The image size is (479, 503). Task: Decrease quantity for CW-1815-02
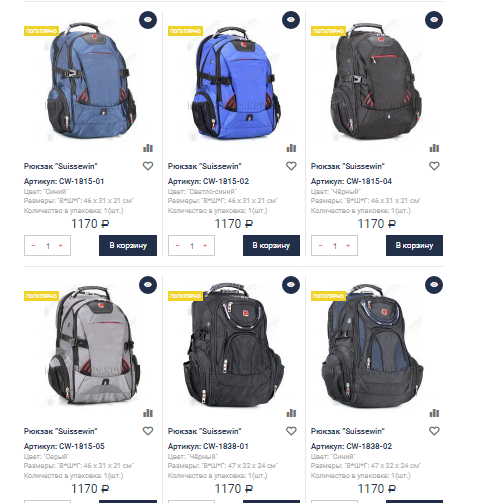[178, 246]
